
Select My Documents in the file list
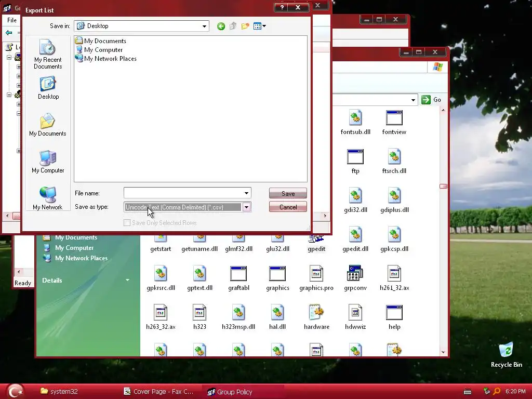[101, 41]
